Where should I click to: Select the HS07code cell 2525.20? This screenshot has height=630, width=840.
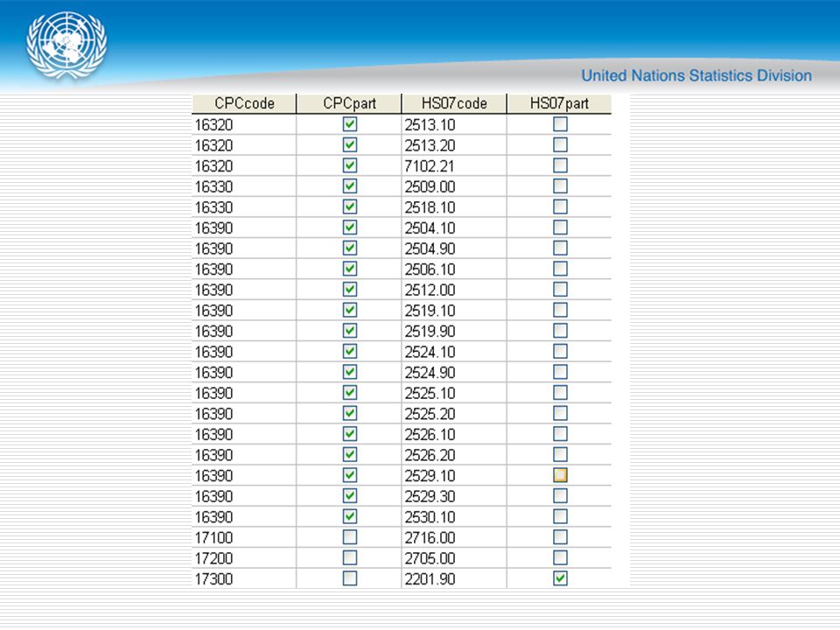tap(454, 413)
